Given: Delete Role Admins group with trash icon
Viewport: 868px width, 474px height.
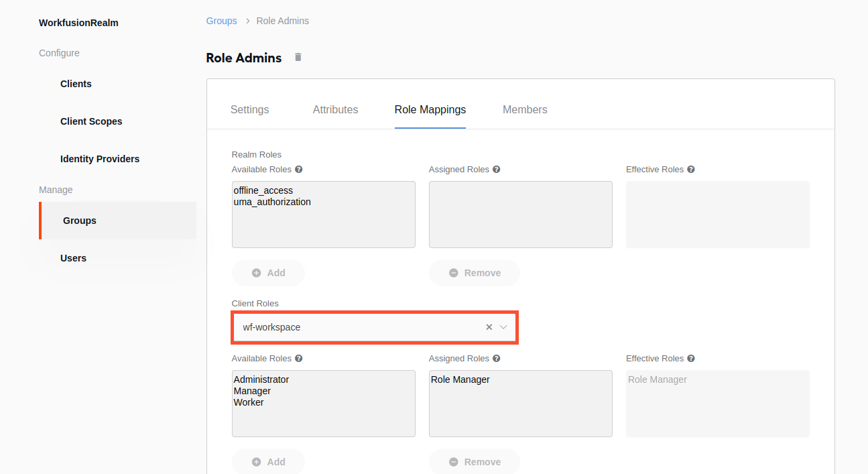Looking at the screenshot, I should pyautogui.click(x=298, y=58).
